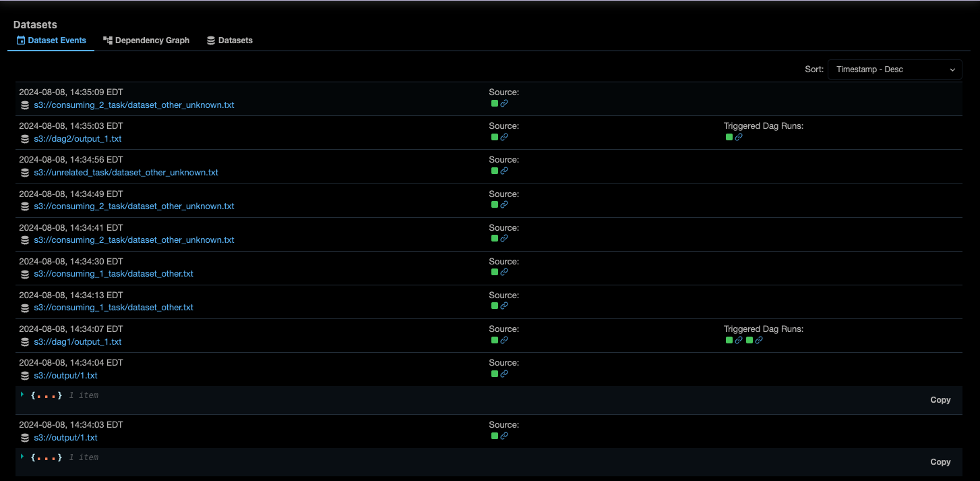This screenshot has width=980, height=481.
Task: Click the external link icon beside s3://output/1.txt source
Action: (x=504, y=374)
